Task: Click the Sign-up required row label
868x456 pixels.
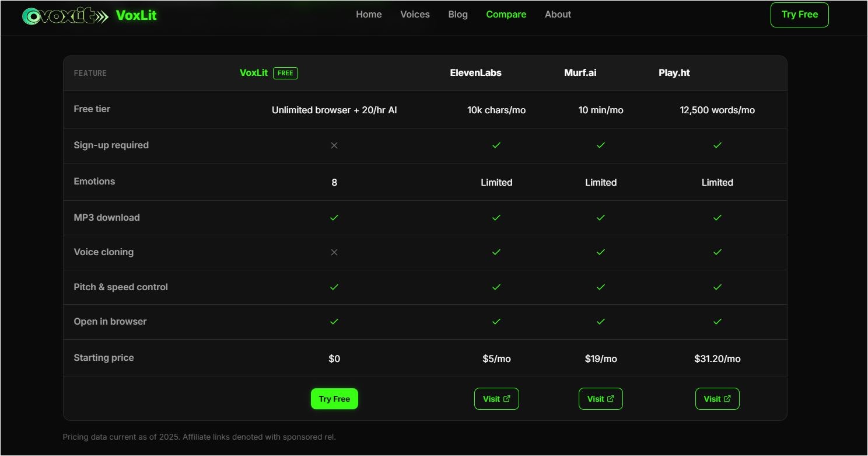Action: pyautogui.click(x=111, y=145)
